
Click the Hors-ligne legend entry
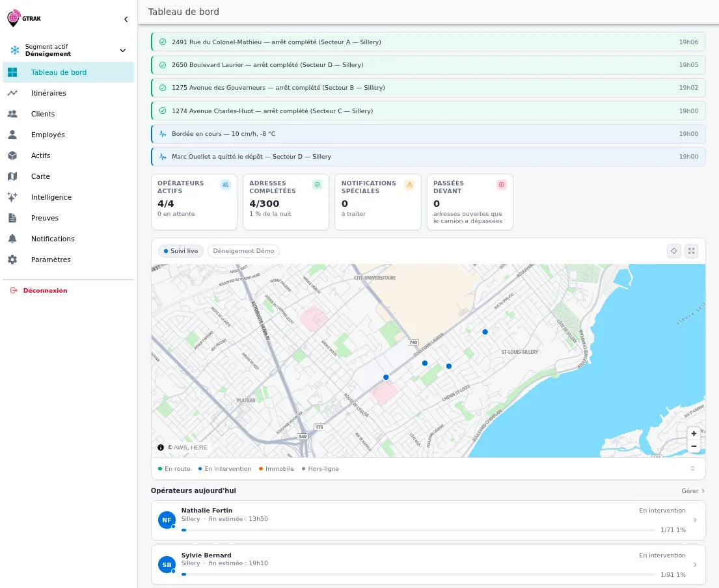tap(320, 469)
